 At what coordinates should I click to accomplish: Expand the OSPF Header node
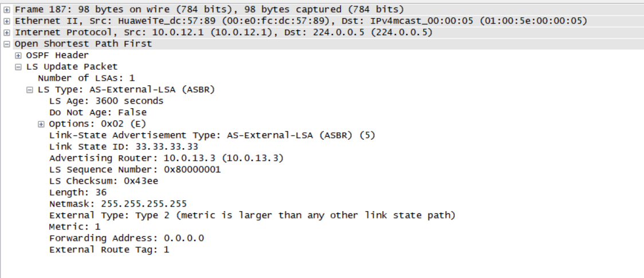(x=18, y=55)
